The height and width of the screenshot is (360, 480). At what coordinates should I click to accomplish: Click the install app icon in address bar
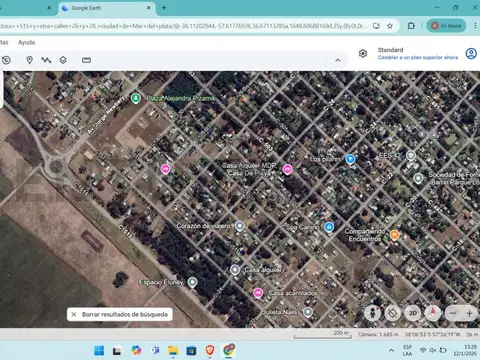click(376, 26)
